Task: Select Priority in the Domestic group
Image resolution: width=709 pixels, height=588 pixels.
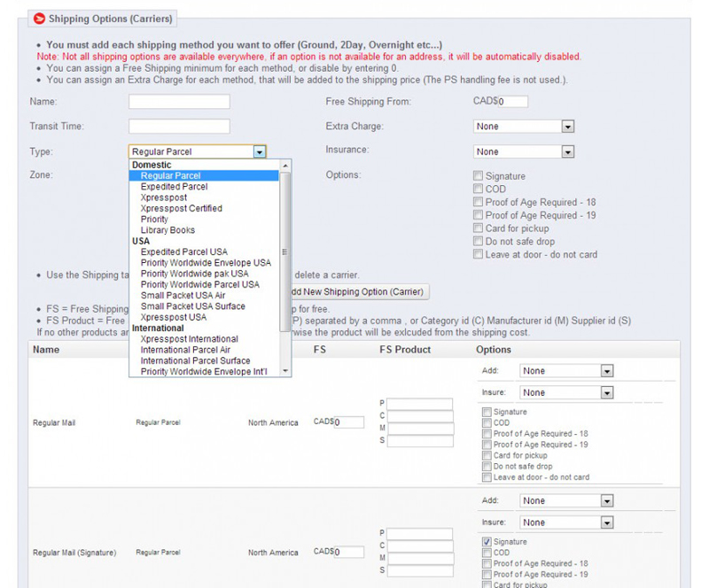Action: [x=154, y=220]
